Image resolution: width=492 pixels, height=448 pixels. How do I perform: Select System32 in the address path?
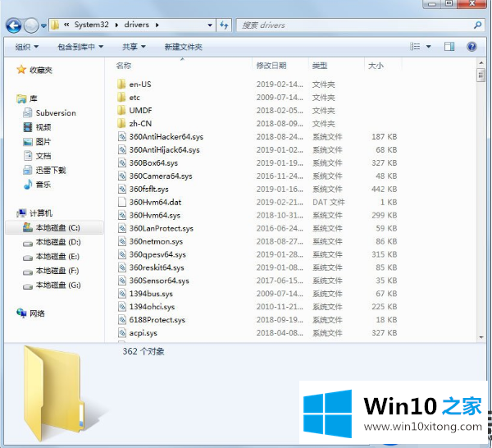91,25
